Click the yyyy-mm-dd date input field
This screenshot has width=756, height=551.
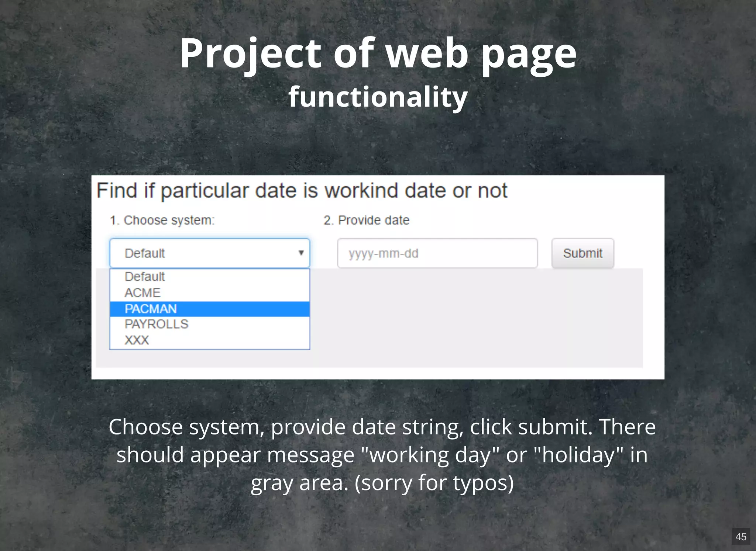pos(437,253)
